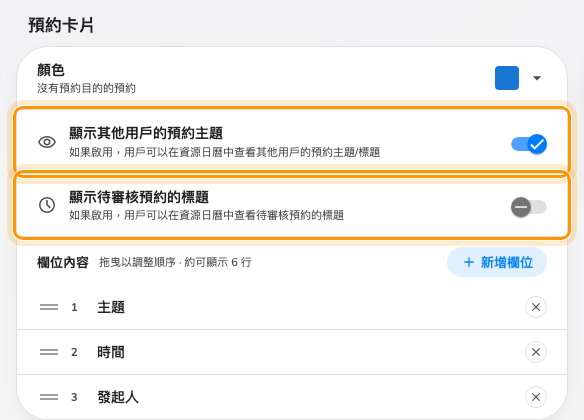Click drag handle of 主題 row
Image resolution: width=584 pixels, height=420 pixels.
(x=49, y=307)
